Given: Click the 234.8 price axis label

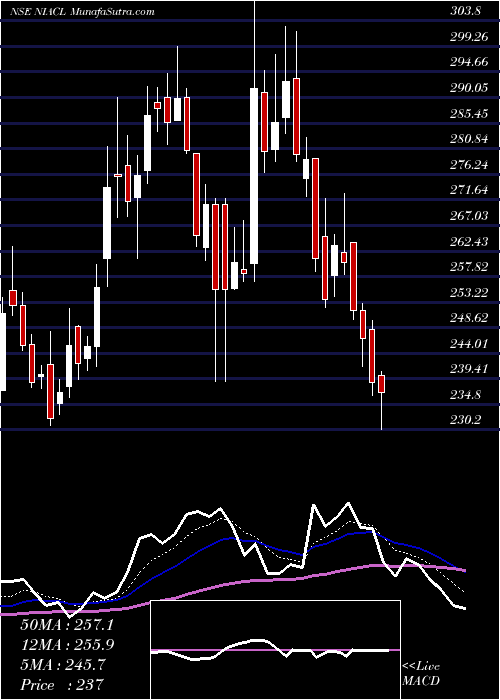Looking at the screenshot, I should (x=466, y=395).
